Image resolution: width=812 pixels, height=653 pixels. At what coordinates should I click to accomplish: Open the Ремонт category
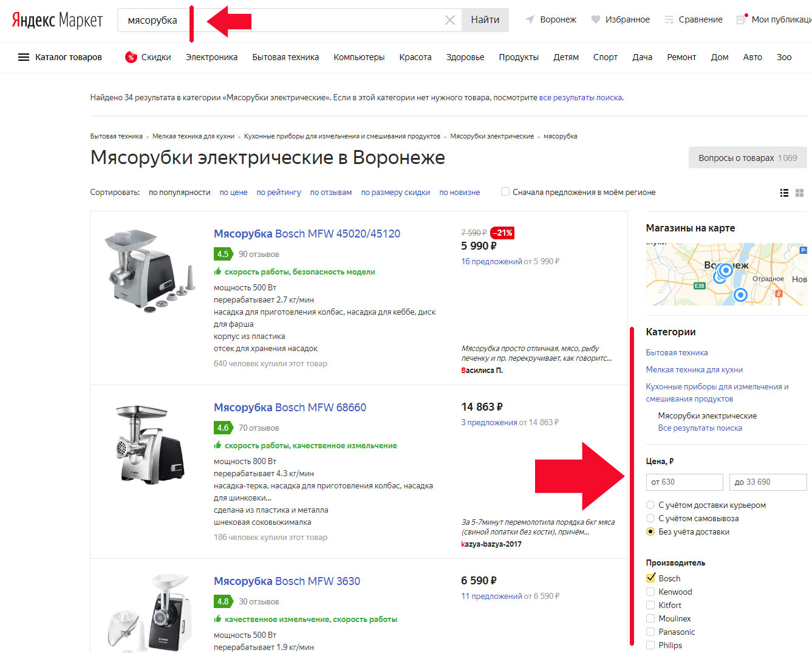click(681, 57)
